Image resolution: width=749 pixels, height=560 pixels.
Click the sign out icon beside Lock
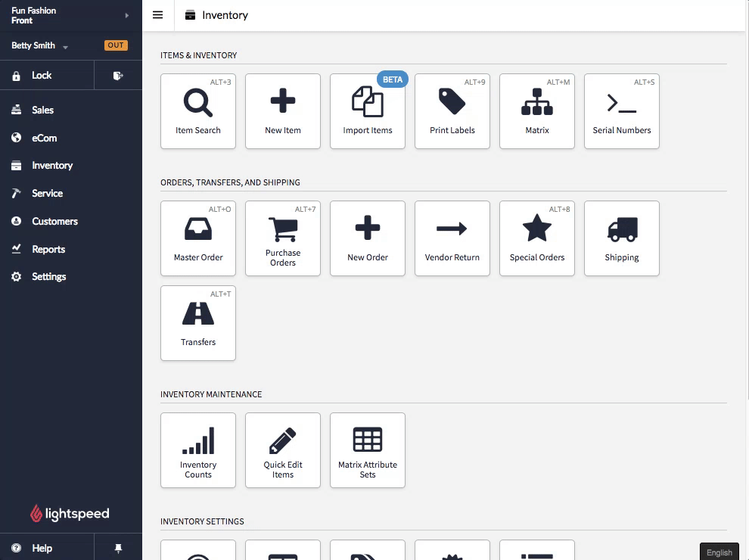click(x=118, y=76)
